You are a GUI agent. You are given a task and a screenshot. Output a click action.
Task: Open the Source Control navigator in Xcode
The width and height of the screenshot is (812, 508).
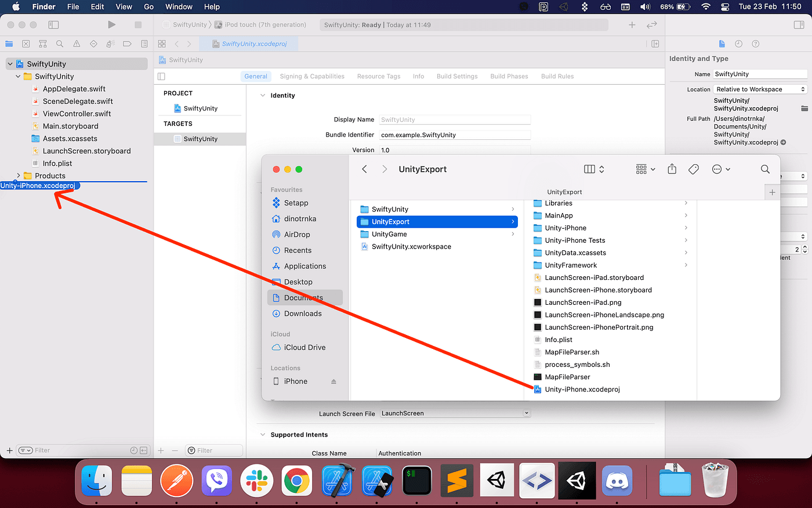(x=26, y=44)
